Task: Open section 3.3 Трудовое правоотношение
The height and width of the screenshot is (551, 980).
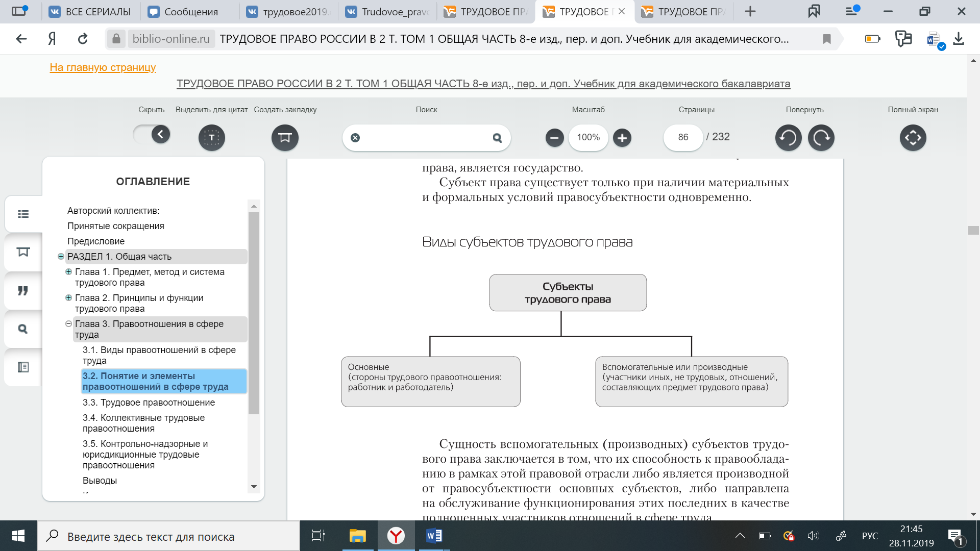Action: (149, 403)
